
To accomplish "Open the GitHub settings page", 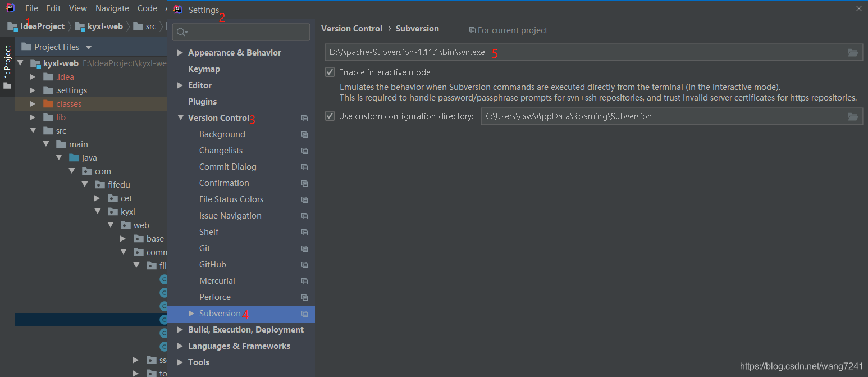I will point(213,265).
